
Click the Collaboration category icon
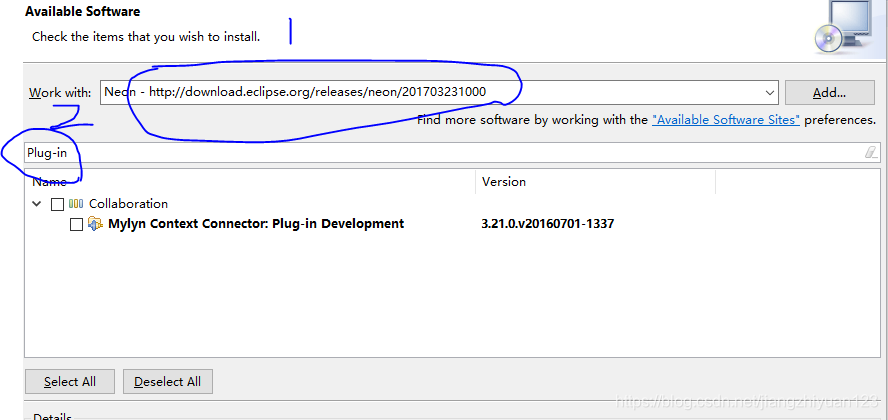76,204
